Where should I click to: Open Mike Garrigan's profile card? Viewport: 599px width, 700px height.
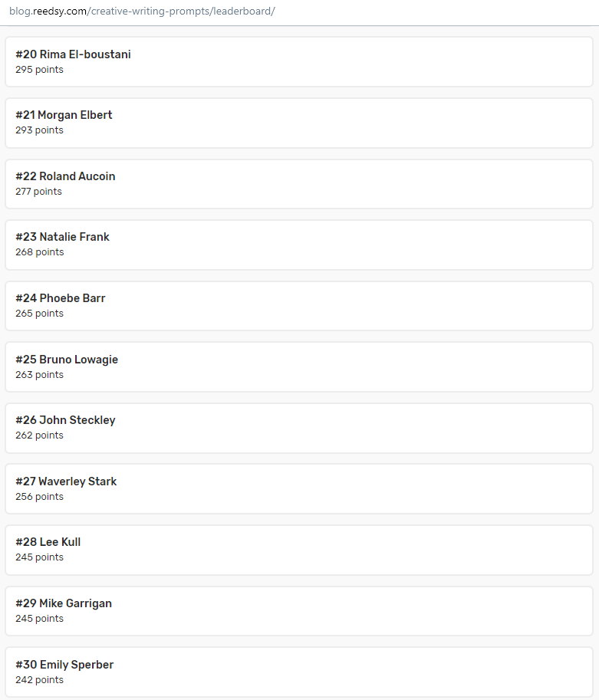tap(299, 611)
